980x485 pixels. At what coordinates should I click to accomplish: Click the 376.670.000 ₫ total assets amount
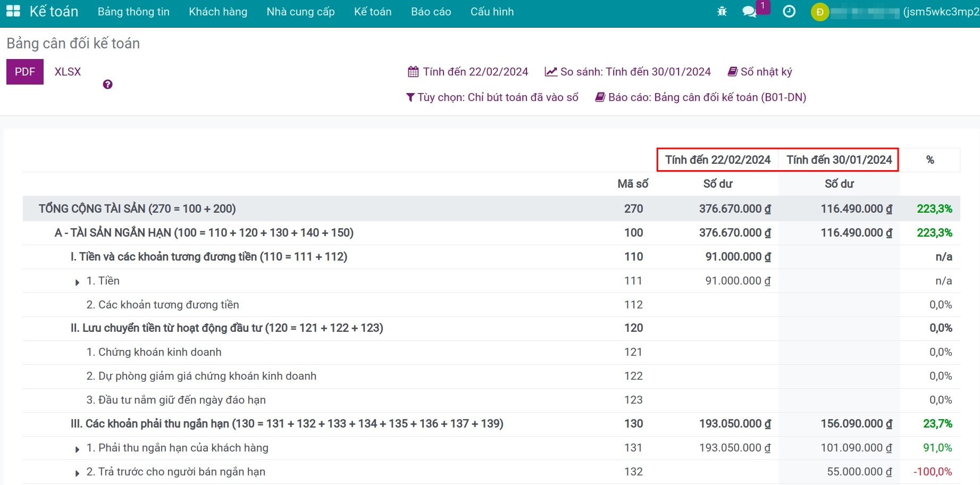click(x=734, y=209)
